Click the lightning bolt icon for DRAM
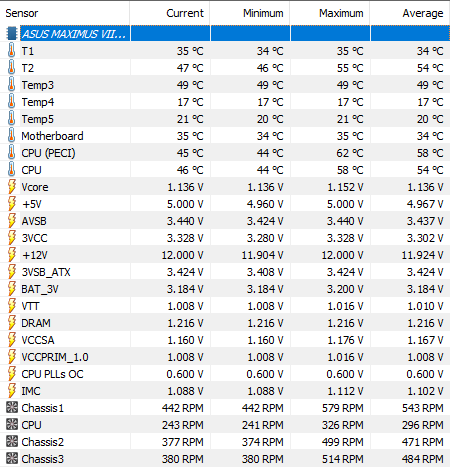450x467 pixels. point(12,323)
